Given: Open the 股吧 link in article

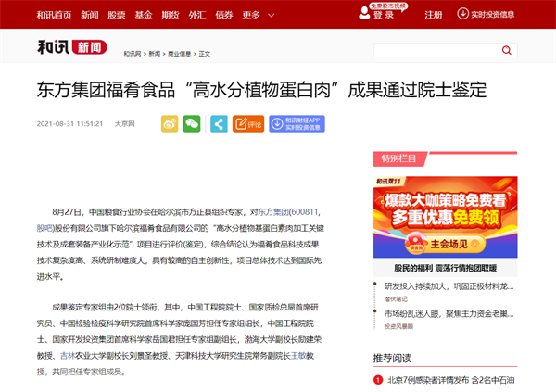Looking at the screenshot, I should tap(44, 228).
